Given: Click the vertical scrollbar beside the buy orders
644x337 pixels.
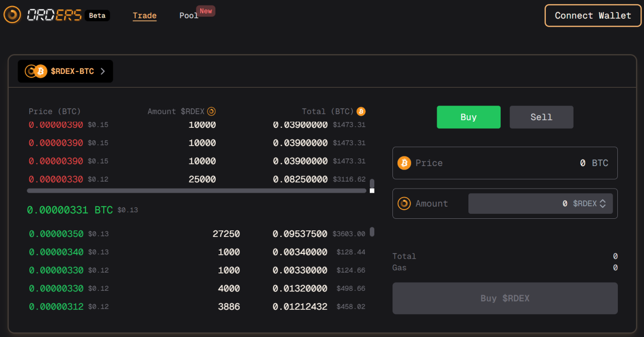Looking at the screenshot, I should click(x=372, y=232).
